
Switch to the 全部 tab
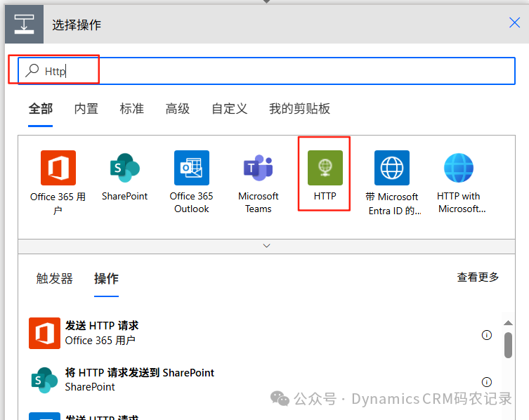click(41, 109)
